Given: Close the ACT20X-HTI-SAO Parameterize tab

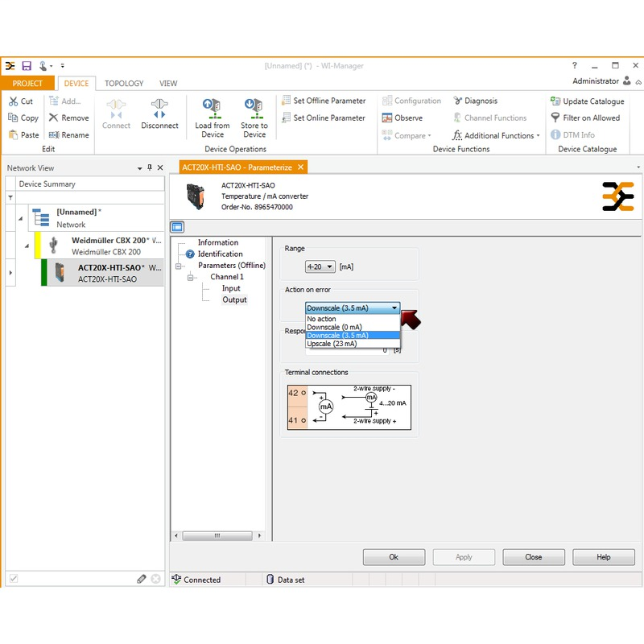Looking at the screenshot, I should (x=300, y=167).
